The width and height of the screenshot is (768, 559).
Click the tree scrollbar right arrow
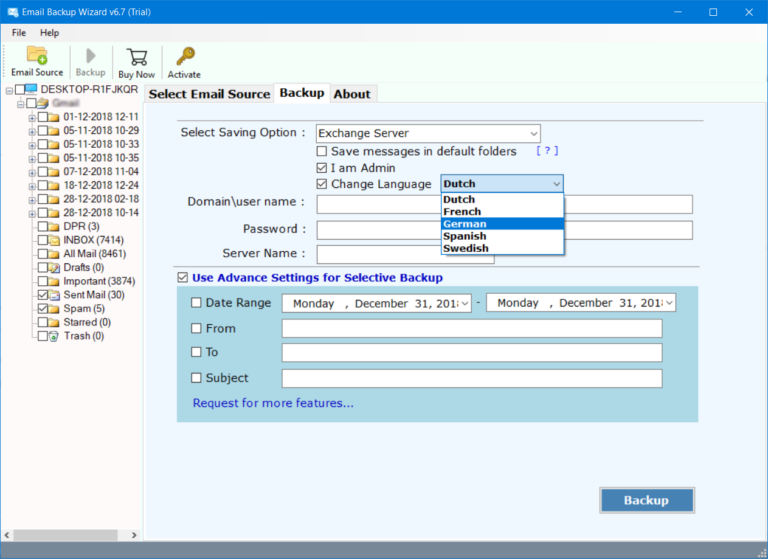click(134, 535)
